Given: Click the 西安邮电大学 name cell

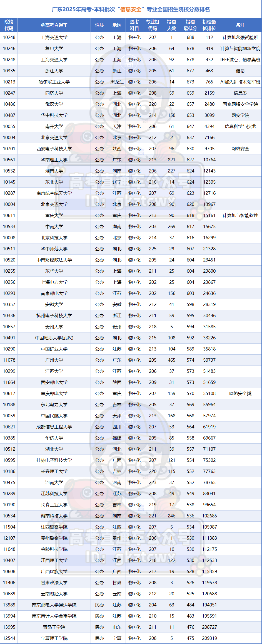Looking at the screenshot, I should [54, 382].
